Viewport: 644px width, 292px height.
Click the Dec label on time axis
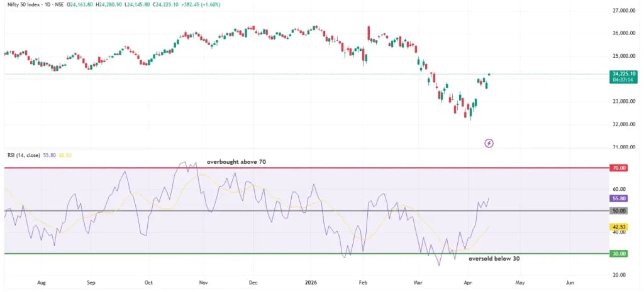point(253,283)
